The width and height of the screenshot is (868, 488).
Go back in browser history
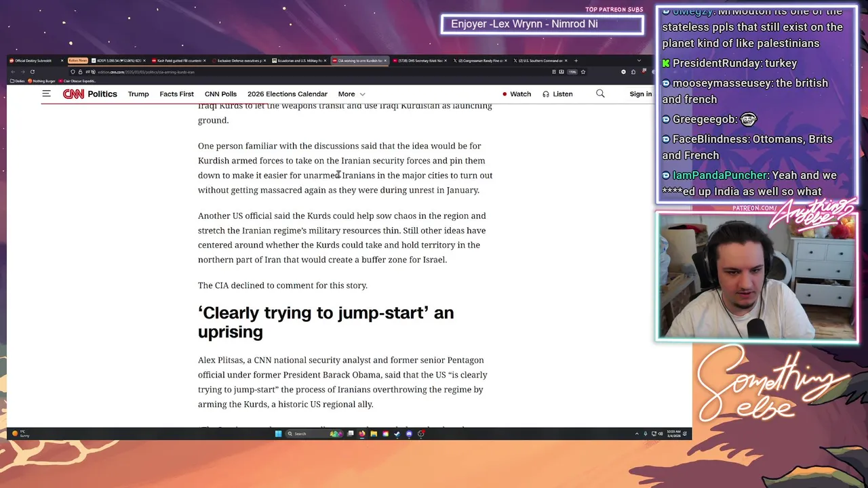[12, 72]
